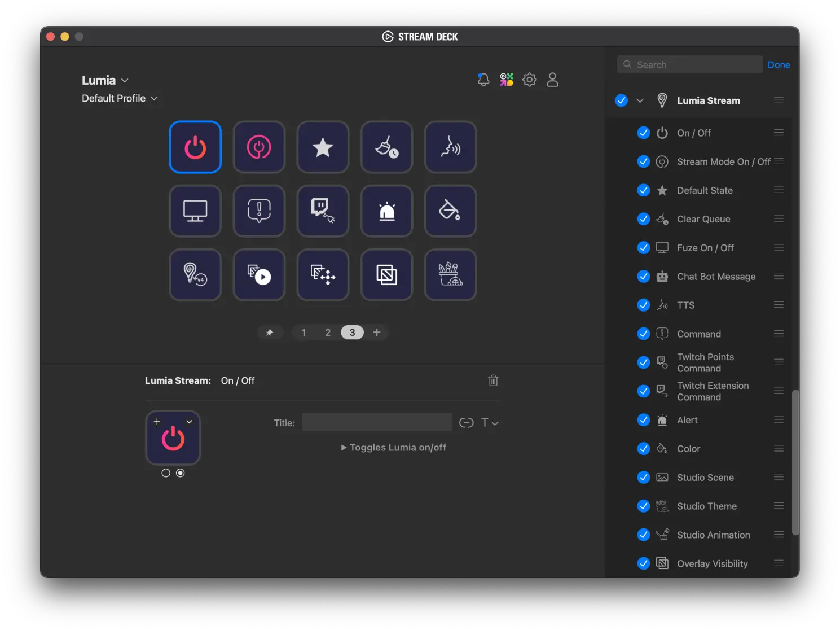840x630 pixels.
Task: Select the Alert siren key
Action: click(x=386, y=211)
